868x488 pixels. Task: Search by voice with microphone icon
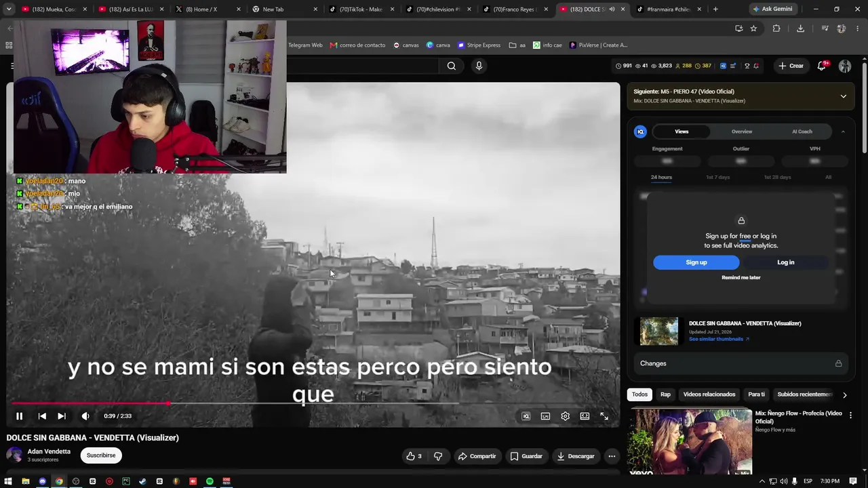[x=479, y=66]
